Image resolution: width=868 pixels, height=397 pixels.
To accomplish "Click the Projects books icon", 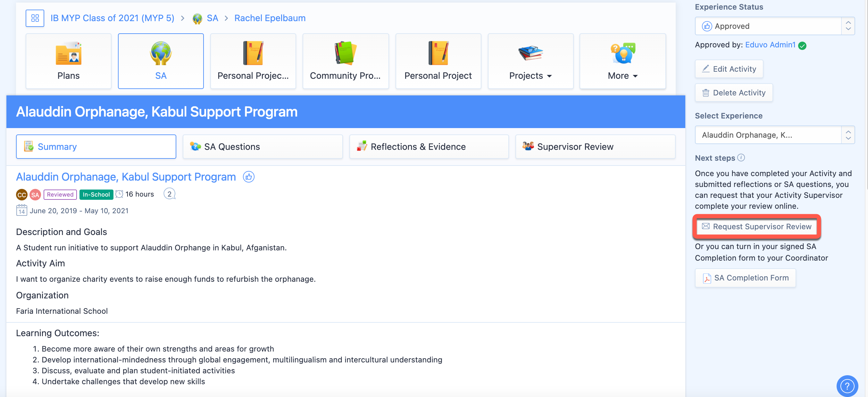I will 530,53.
